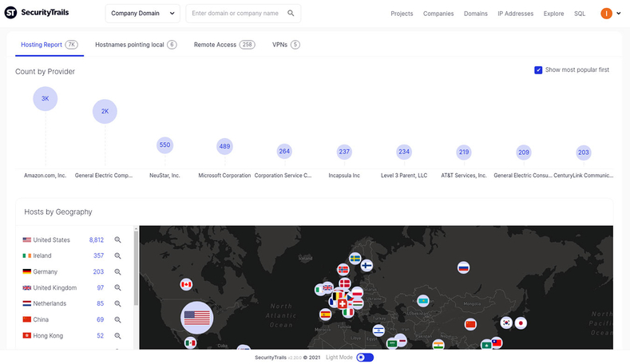The height and width of the screenshot is (364, 630).
Task: Click the United Kingdom host count 97
Action: pos(101,287)
